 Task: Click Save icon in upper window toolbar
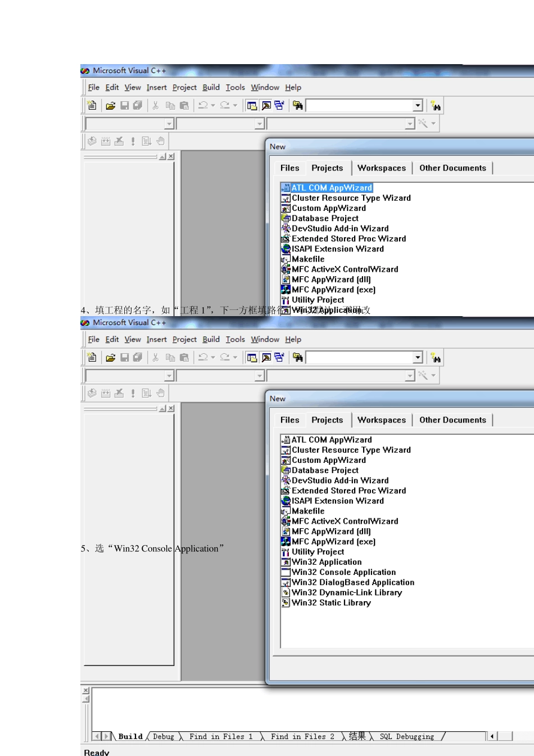(124, 105)
